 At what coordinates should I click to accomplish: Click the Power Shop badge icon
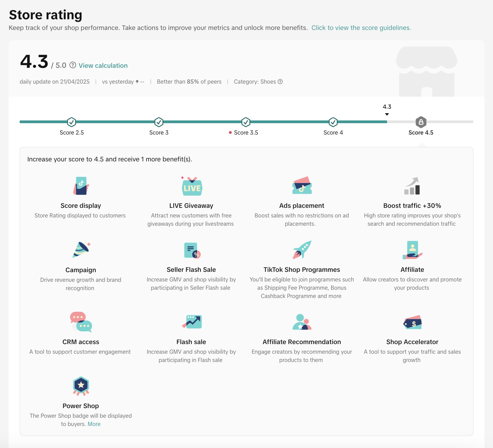(x=81, y=386)
